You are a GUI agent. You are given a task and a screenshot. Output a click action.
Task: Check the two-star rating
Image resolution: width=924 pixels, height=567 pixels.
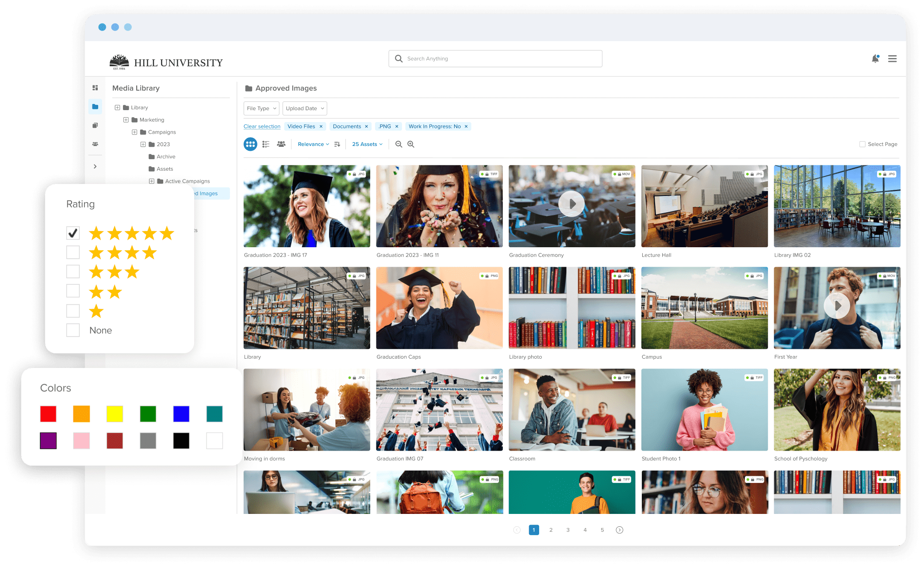tap(73, 291)
